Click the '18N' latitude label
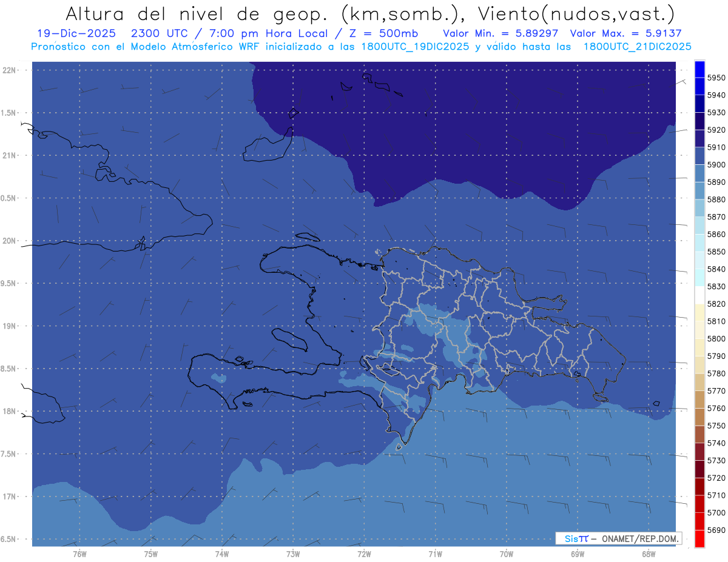The height and width of the screenshot is (562, 728). pos(9,412)
